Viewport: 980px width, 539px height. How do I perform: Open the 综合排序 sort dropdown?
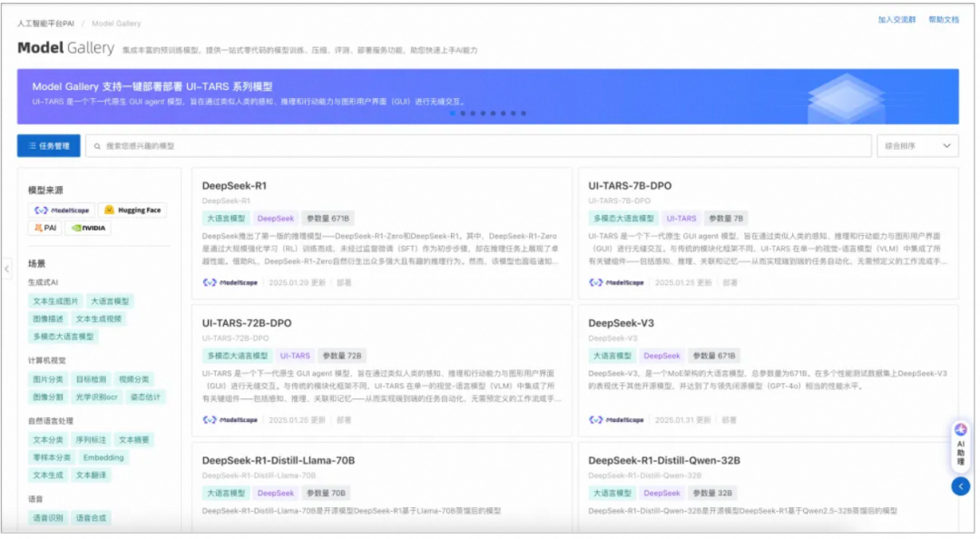tap(917, 145)
